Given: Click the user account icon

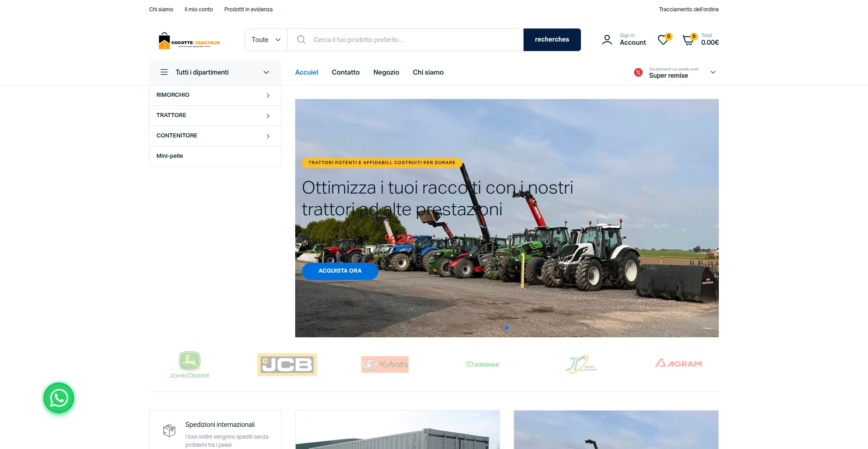Looking at the screenshot, I should point(607,40).
